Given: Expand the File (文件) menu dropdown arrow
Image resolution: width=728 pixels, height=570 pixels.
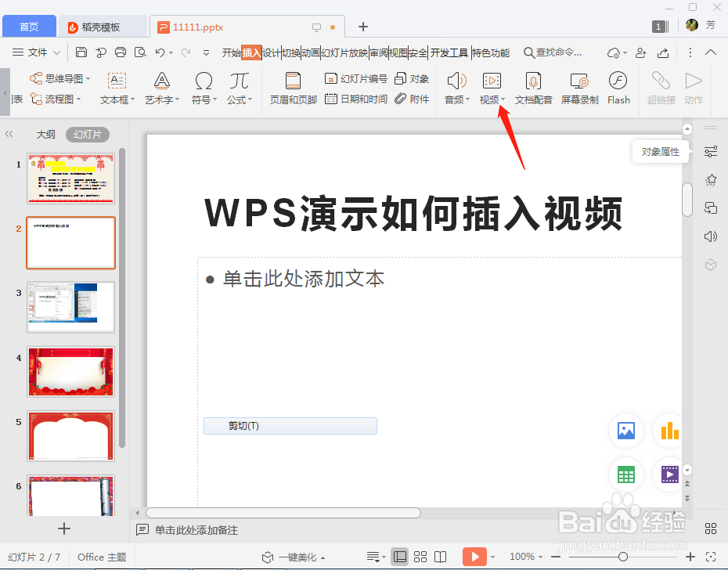Looking at the screenshot, I should (x=56, y=52).
